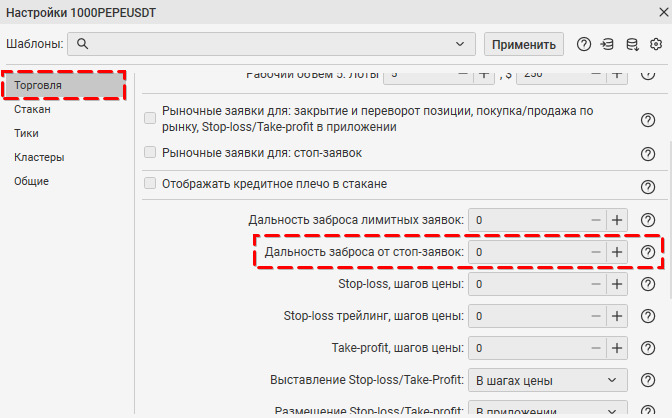Decrease 'Stop-loss, шагов цены' with minus
This screenshot has width=672, height=418.
[595, 285]
